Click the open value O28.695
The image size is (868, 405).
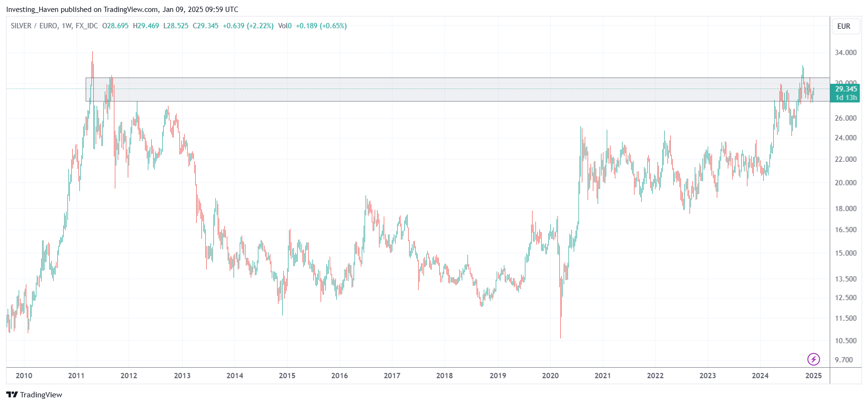click(x=115, y=26)
